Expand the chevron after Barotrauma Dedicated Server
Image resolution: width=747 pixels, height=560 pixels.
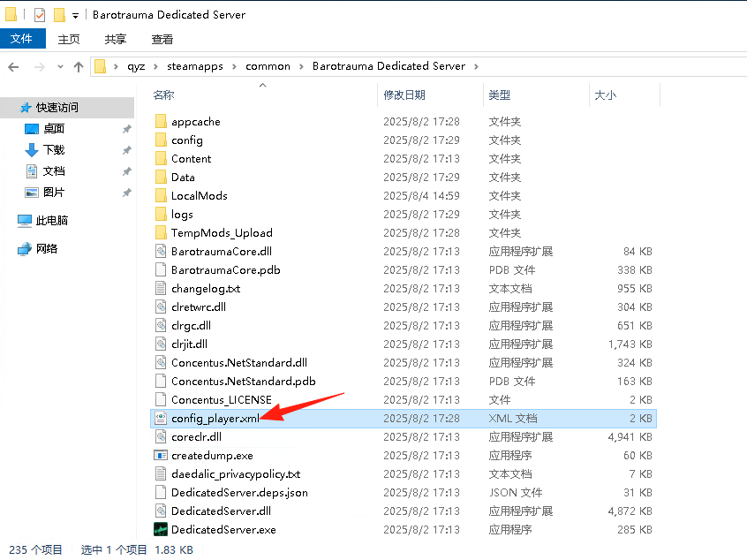[x=476, y=67]
